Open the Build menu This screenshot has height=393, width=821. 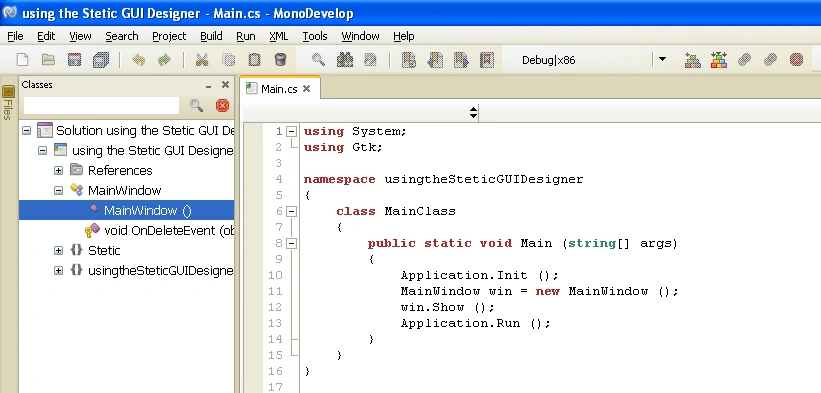(211, 36)
